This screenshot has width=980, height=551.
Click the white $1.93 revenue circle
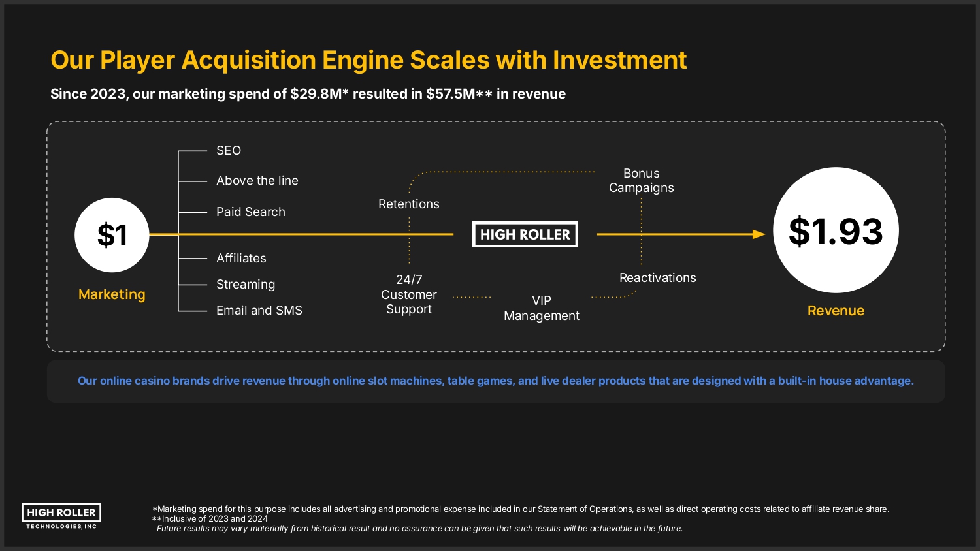[x=836, y=230]
